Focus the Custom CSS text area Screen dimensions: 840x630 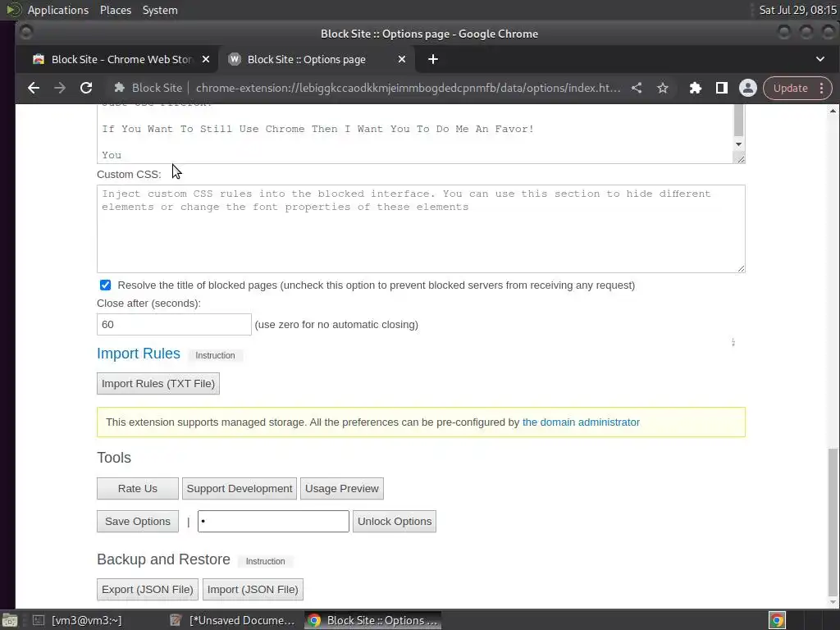click(x=421, y=229)
